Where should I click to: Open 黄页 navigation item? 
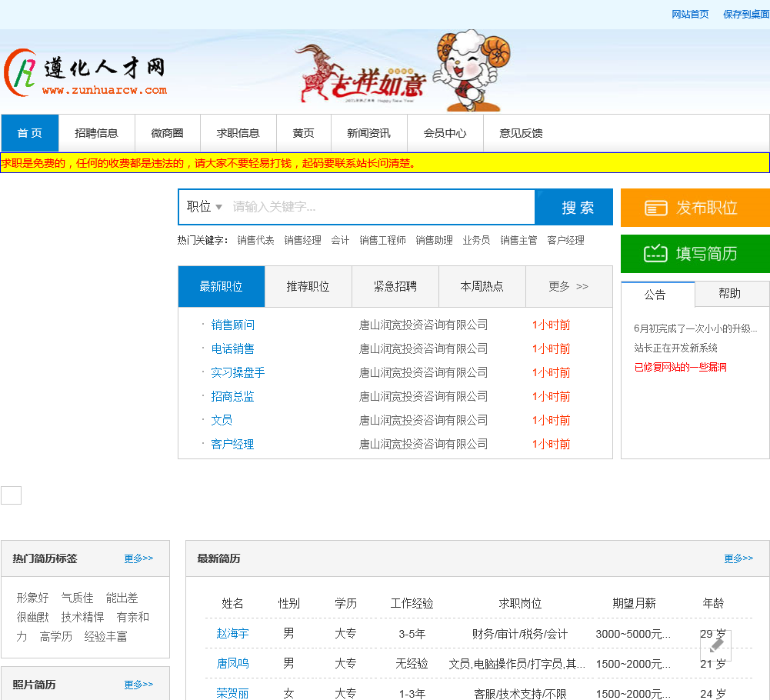click(x=304, y=133)
